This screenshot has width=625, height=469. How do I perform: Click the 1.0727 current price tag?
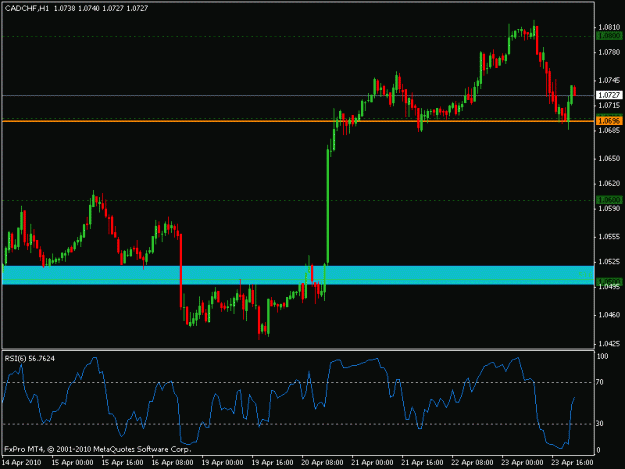(609, 95)
